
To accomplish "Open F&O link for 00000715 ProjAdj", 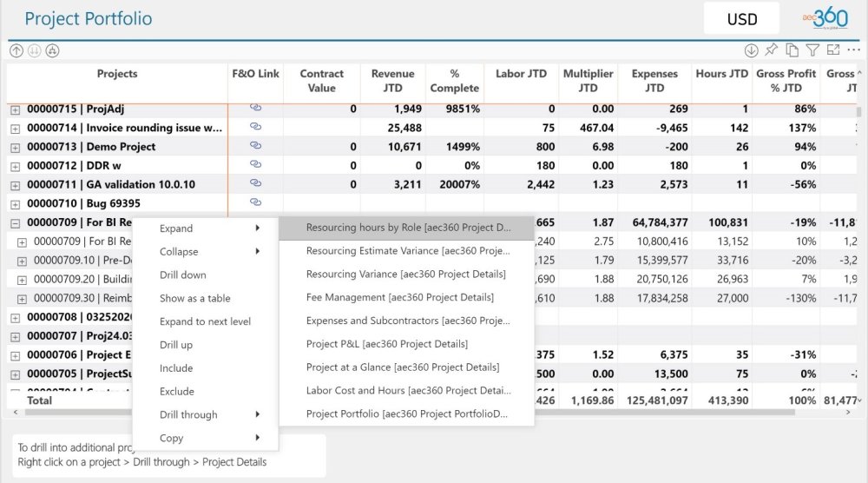I will (x=255, y=108).
